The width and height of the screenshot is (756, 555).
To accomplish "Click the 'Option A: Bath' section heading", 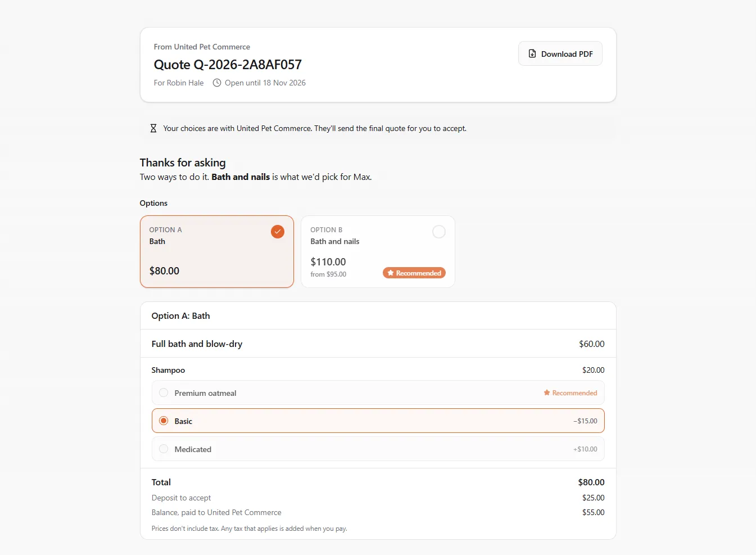I will coord(180,316).
